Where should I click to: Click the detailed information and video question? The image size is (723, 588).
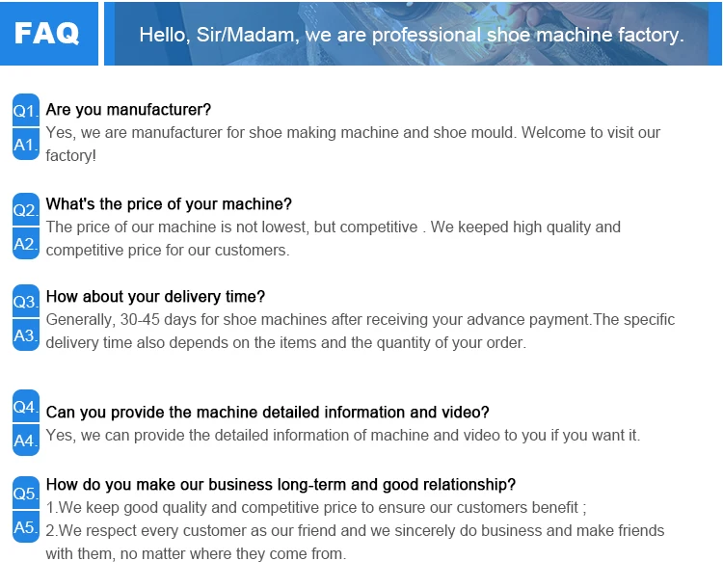point(268,413)
